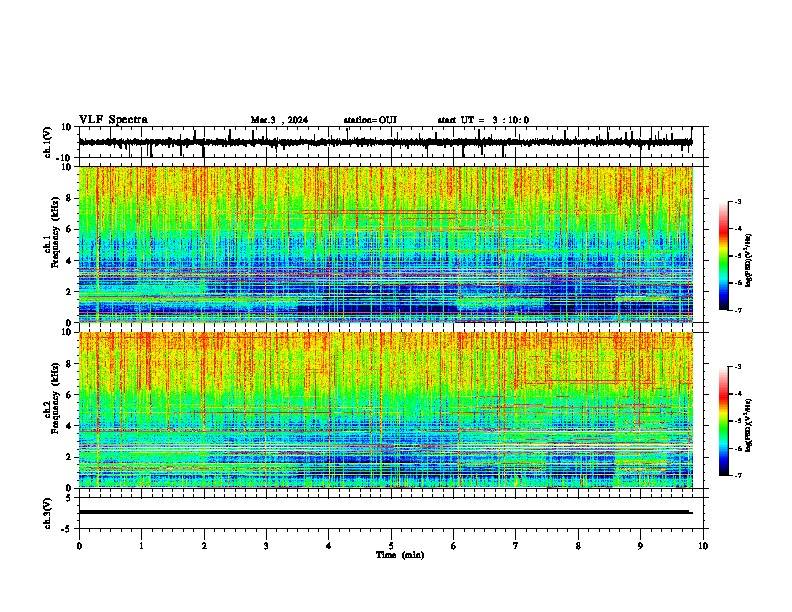Click time axis tick label '4'
792x612 pixels.
tap(329, 546)
